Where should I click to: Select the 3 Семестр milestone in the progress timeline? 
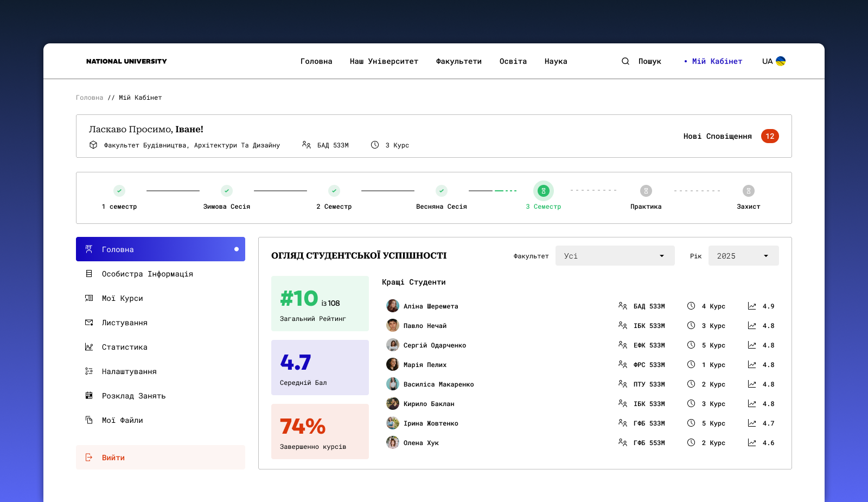click(x=543, y=190)
